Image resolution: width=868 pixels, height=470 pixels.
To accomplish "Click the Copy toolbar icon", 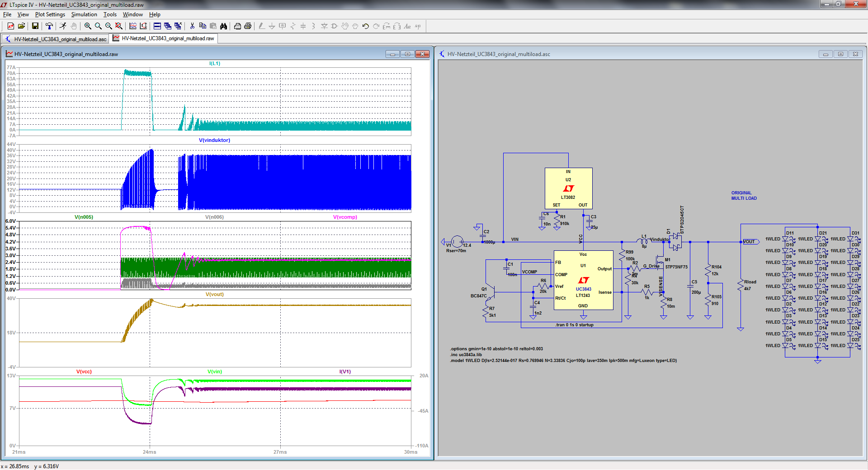I will pos(203,26).
